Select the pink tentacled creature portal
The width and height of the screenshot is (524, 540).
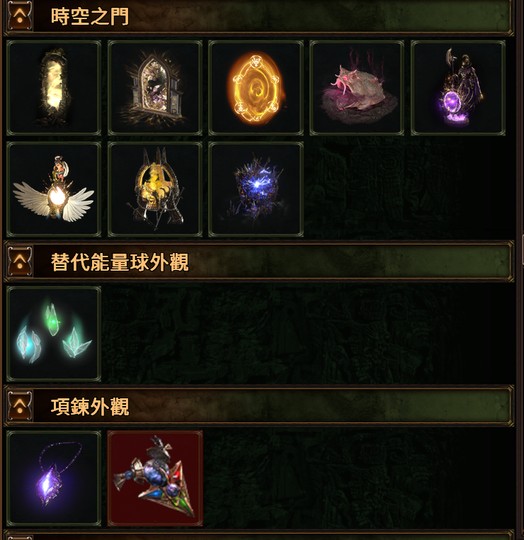coord(357,88)
